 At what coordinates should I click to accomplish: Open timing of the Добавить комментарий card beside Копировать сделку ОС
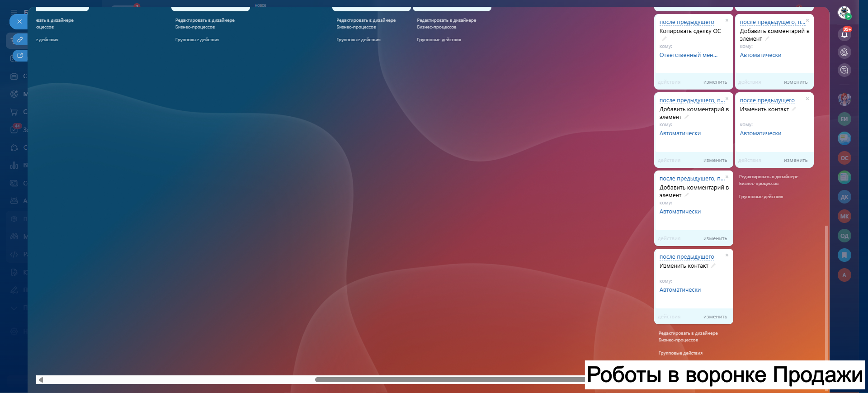pyautogui.click(x=772, y=22)
